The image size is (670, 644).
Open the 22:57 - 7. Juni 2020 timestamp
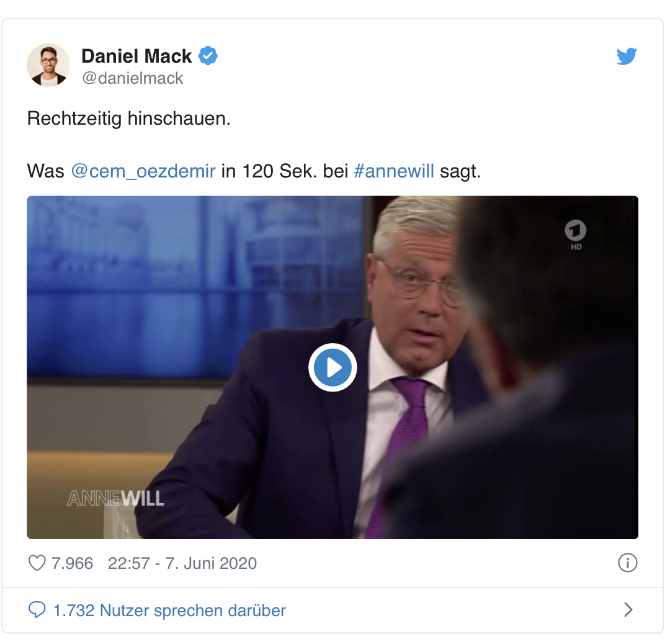[182, 563]
